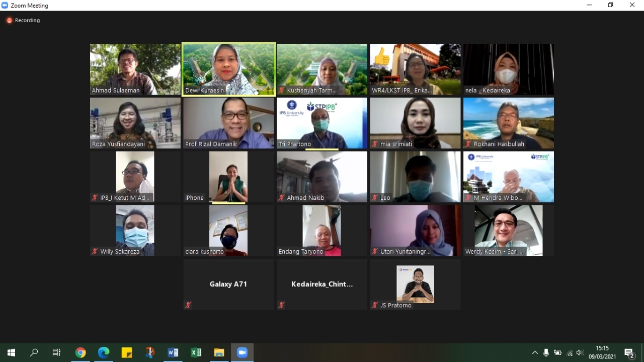Click the Zoom icon in the taskbar
Viewport: 644px width, 362px height.
(242, 352)
